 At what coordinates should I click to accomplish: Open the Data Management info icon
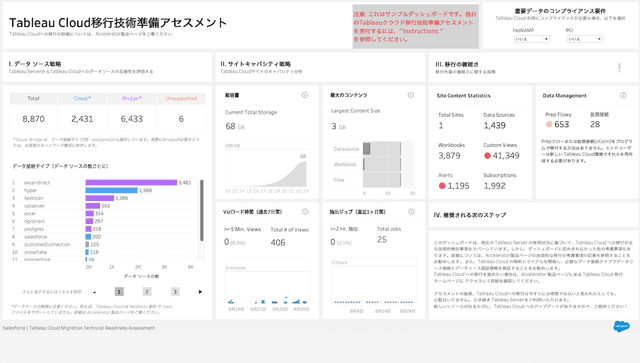point(623,96)
